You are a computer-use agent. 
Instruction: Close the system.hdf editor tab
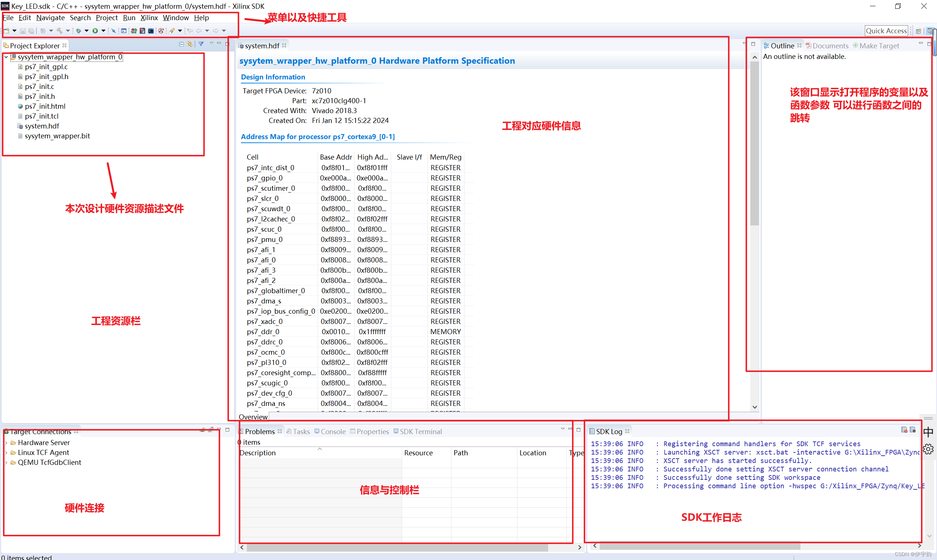(x=284, y=45)
